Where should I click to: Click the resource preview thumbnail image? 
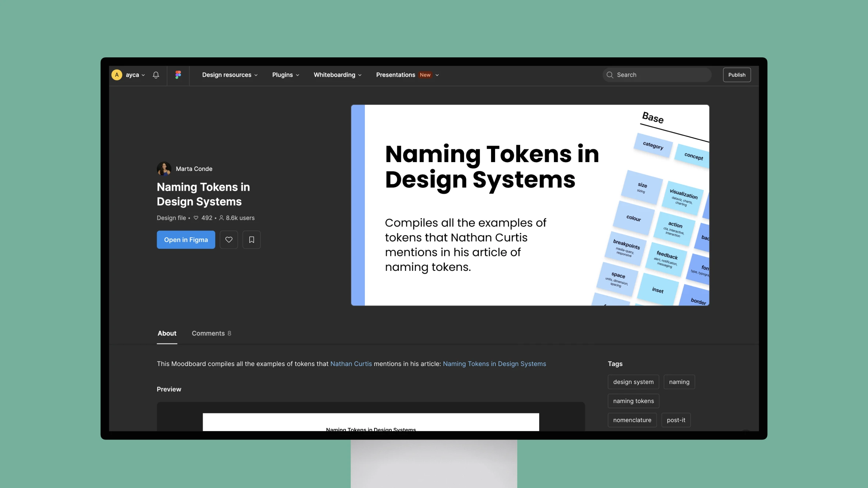[371, 422]
